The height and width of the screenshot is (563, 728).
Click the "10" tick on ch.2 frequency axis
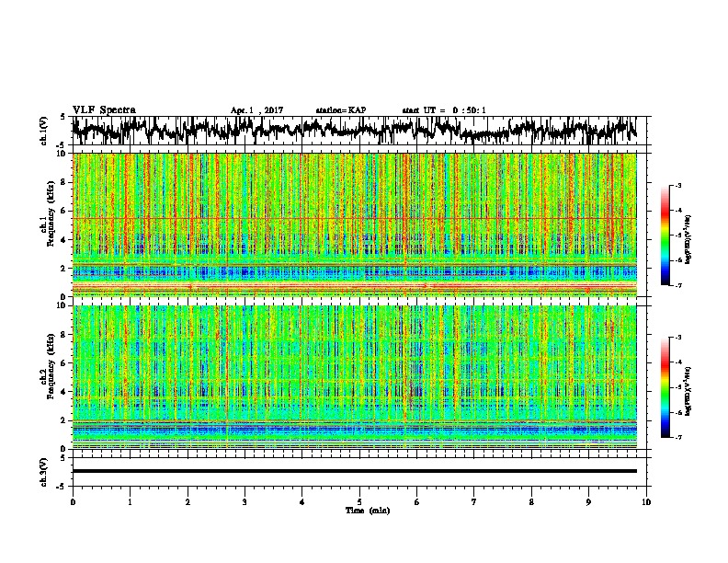(x=63, y=305)
